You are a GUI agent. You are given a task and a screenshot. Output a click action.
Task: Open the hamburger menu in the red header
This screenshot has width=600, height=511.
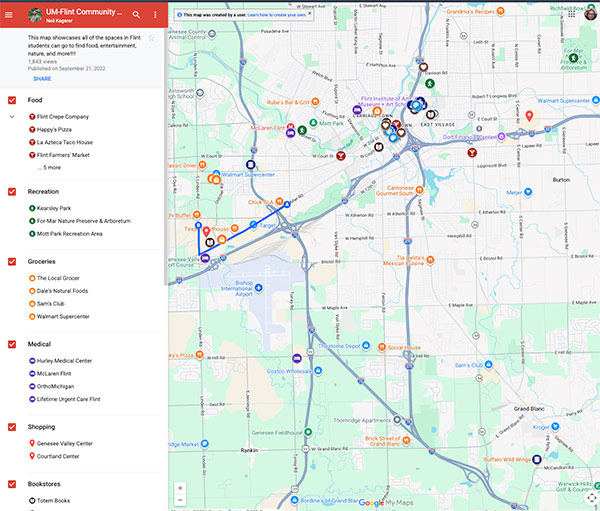[x=9, y=15]
